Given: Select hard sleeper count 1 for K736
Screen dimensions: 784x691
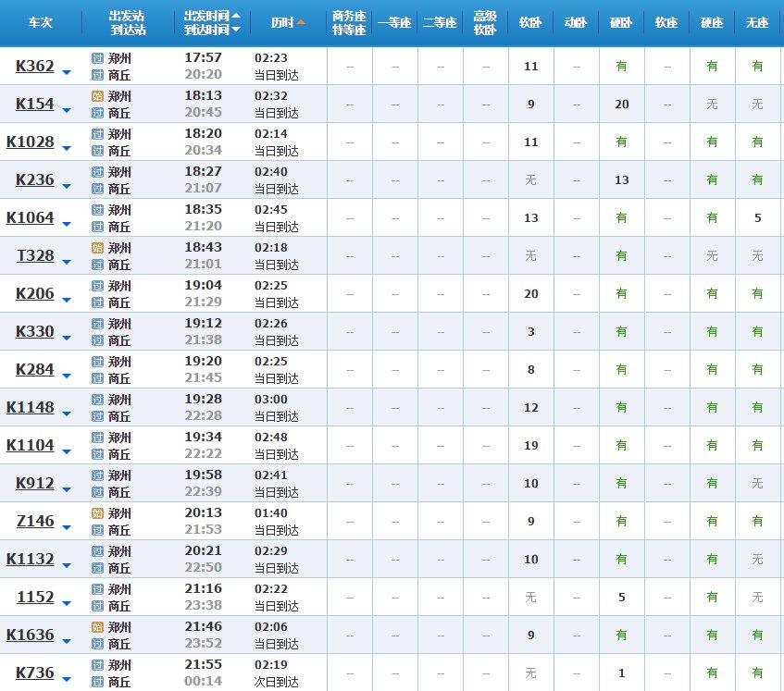Looking at the screenshot, I should pyautogui.click(x=621, y=673).
